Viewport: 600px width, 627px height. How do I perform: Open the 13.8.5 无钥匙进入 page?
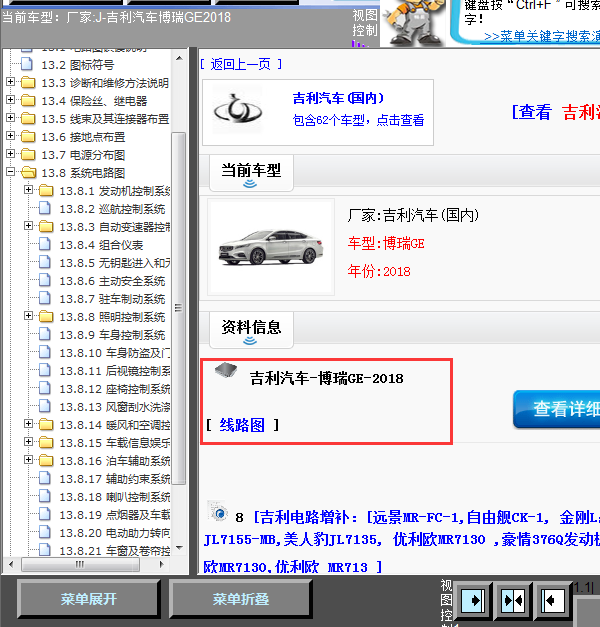click(115, 263)
